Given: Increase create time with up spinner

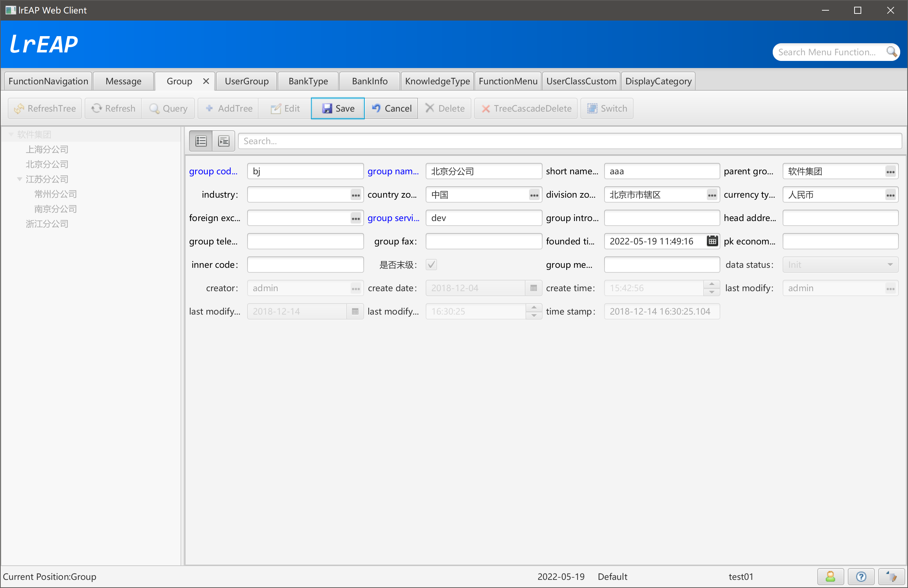Looking at the screenshot, I should click(x=711, y=284).
